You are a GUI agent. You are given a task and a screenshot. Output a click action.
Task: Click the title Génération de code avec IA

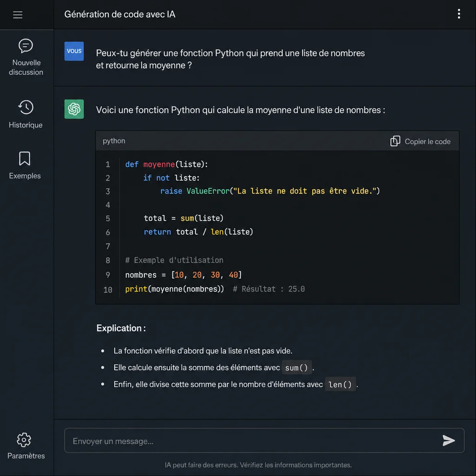click(x=119, y=14)
